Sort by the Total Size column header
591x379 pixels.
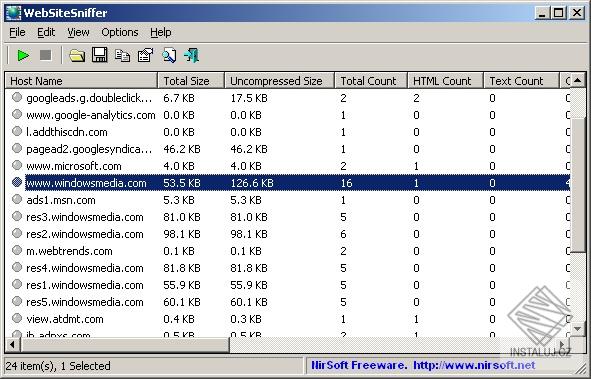pyautogui.click(x=191, y=81)
